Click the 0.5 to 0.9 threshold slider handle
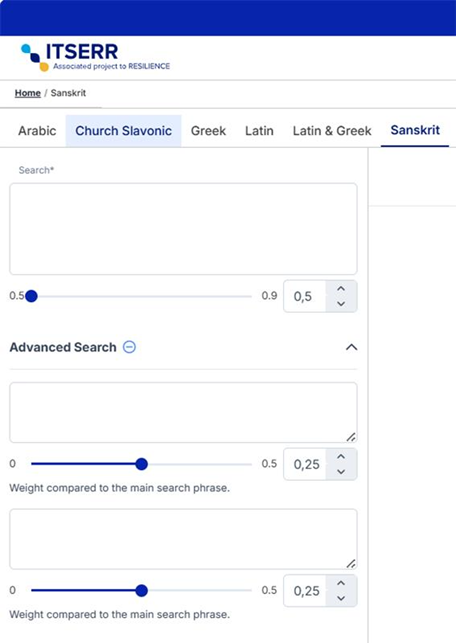This screenshot has height=643, width=456. point(31,296)
